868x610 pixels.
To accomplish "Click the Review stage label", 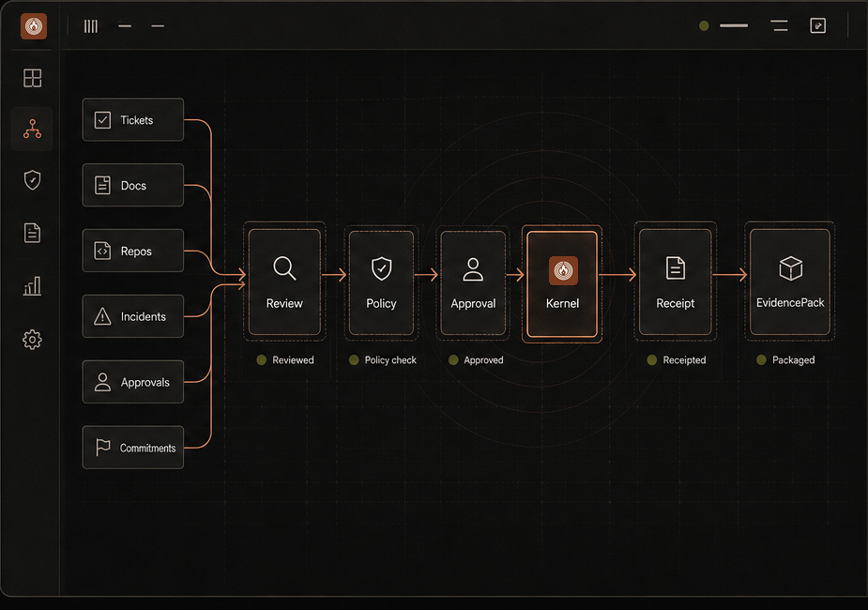I will pos(284,303).
